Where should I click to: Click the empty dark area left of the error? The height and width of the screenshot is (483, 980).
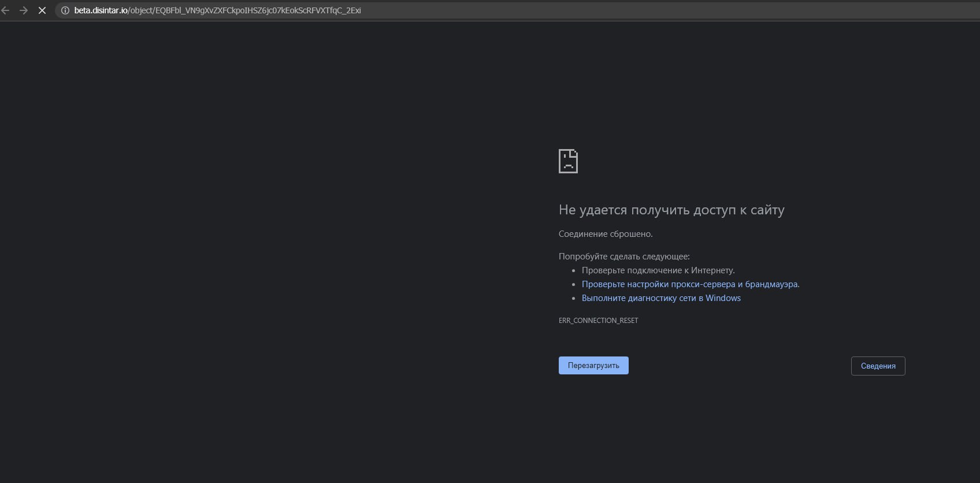[x=260, y=260]
